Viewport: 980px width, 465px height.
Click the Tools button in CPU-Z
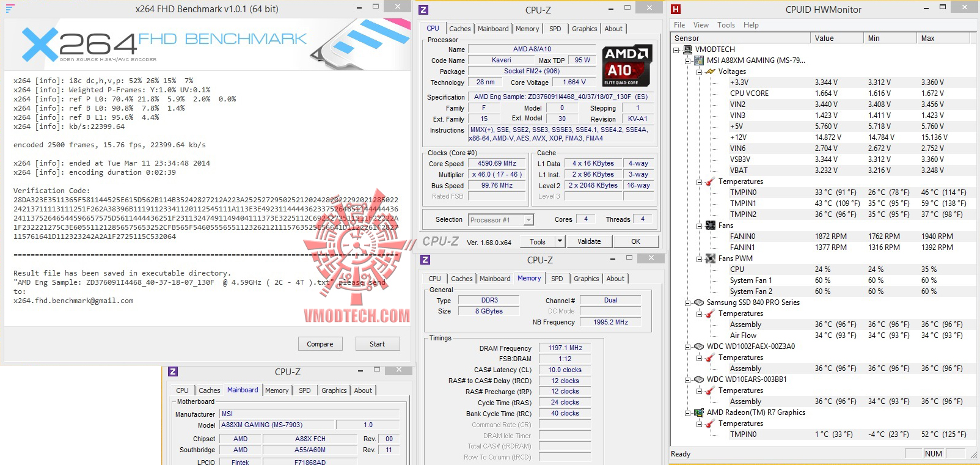coord(538,241)
